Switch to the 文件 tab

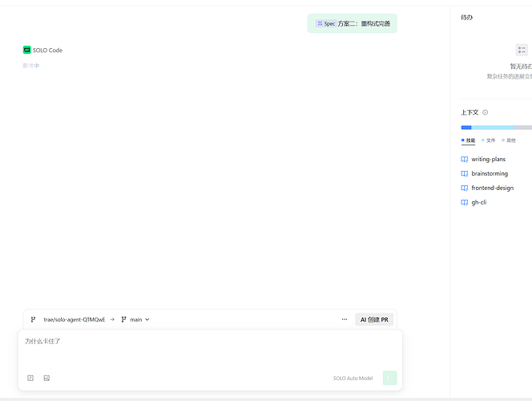488,140
